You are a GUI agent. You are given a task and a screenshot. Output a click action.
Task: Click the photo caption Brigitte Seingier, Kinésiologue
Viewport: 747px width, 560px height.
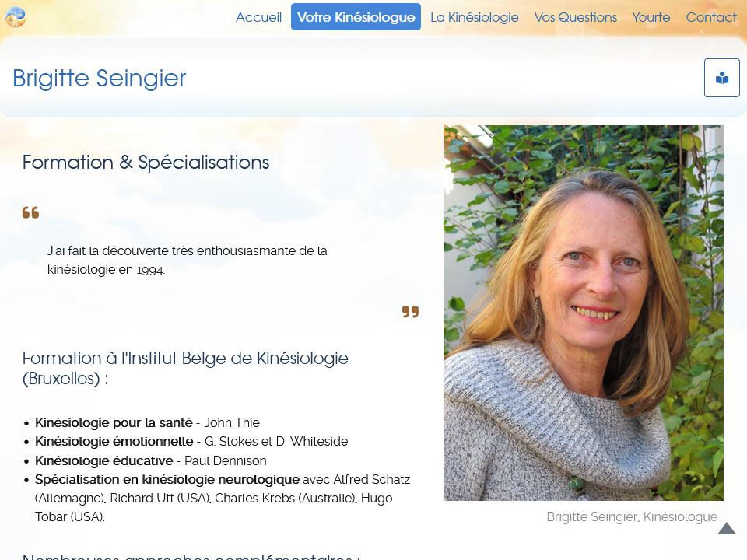pyautogui.click(x=632, y=516)
